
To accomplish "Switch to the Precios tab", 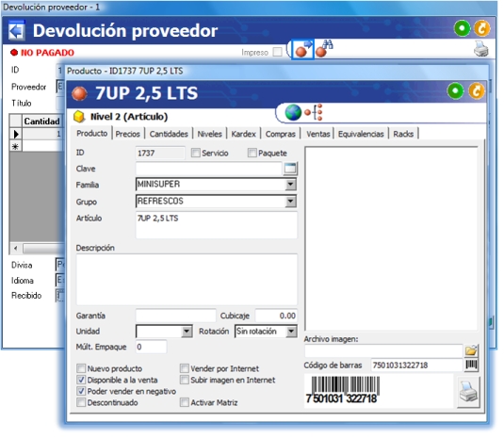I will 127,134.
